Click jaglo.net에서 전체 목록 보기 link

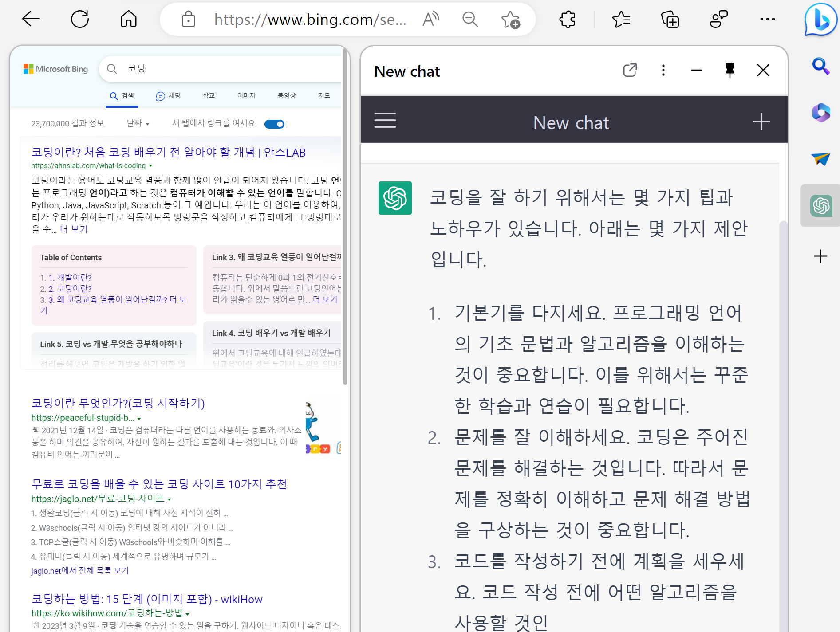pos(79,570)
